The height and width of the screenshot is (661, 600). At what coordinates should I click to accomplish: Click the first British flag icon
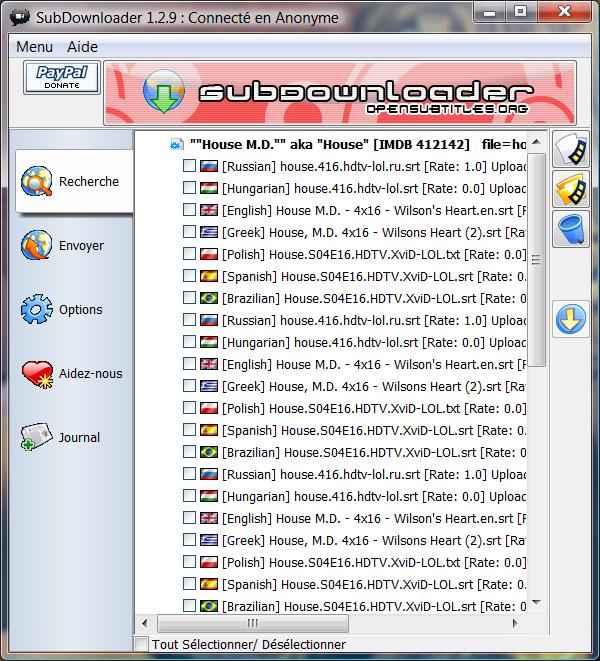[209, 210]
